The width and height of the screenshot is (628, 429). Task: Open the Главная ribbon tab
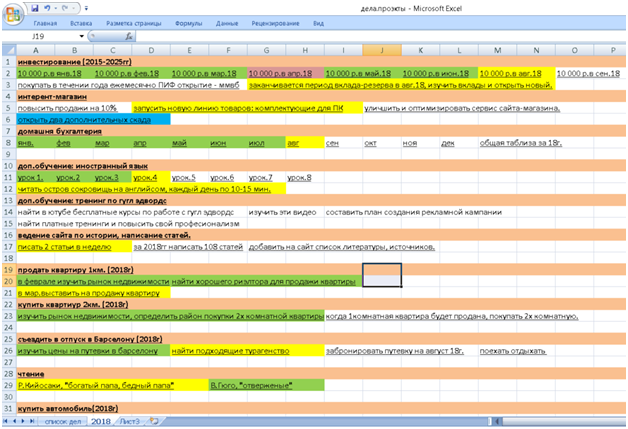click(x=45, y=24)
